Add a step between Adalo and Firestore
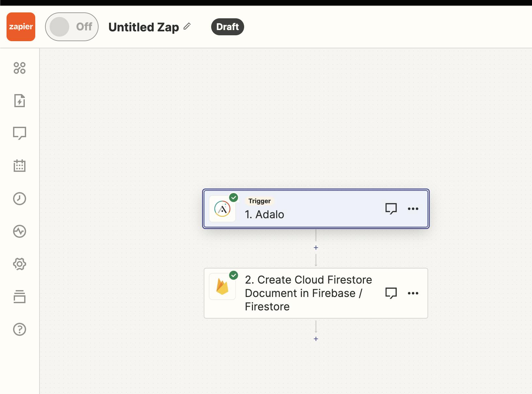This screenshot has height=394, width=532. [316, 248]
